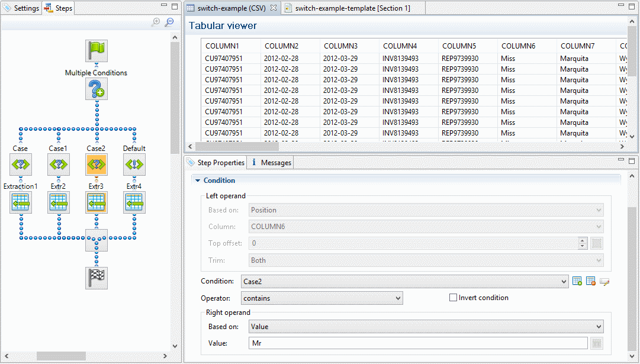Collapse the Condition section

click(x=197, y=181)
